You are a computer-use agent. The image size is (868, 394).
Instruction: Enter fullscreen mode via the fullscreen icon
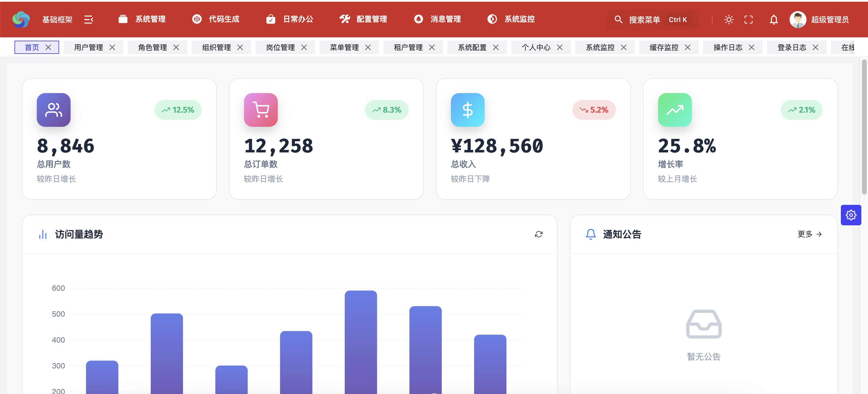click(748, 20)
